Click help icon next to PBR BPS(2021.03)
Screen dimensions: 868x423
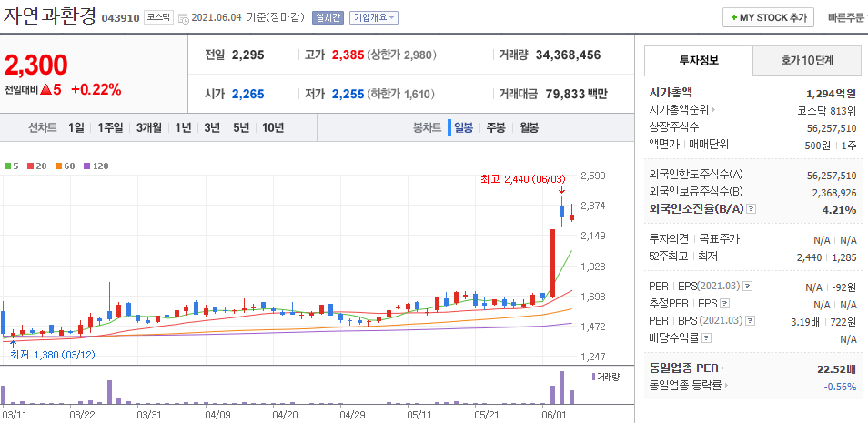pyautogui.click(x=749, y=320)
